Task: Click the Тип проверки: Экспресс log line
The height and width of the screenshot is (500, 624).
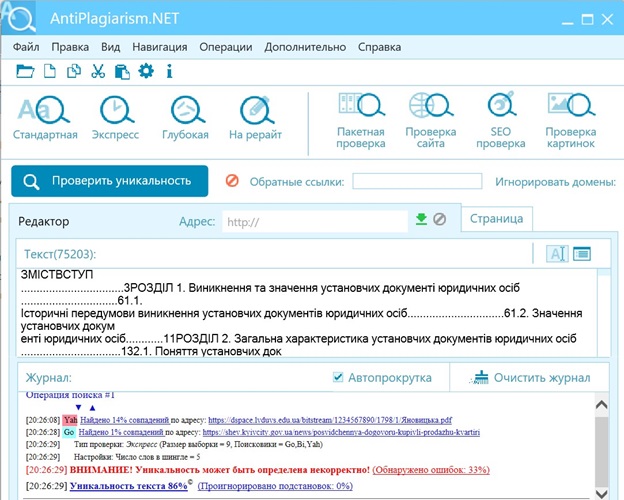Action: pos(198,444)
